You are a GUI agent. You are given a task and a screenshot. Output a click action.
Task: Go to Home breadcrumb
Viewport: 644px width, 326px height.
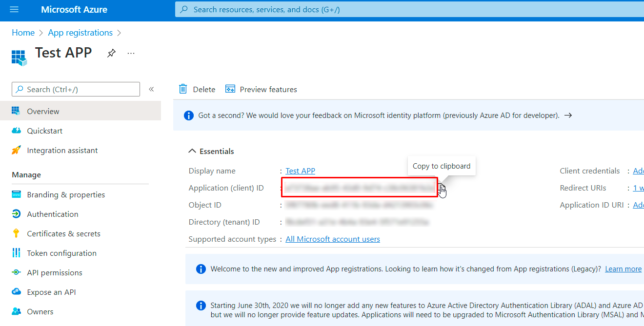tap(23, 33)
